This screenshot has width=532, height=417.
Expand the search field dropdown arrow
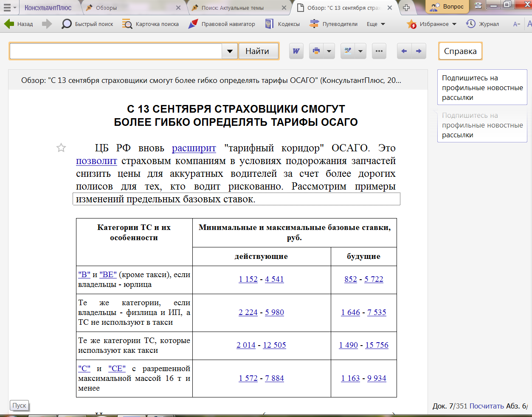click(x=230, y=51)
